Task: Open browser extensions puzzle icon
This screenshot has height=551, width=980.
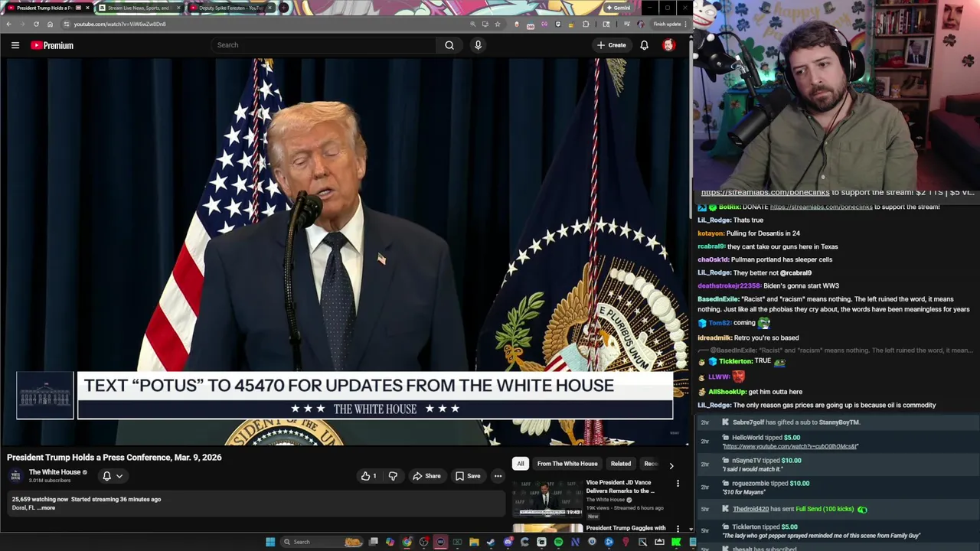Action: [x=586, y=24]
